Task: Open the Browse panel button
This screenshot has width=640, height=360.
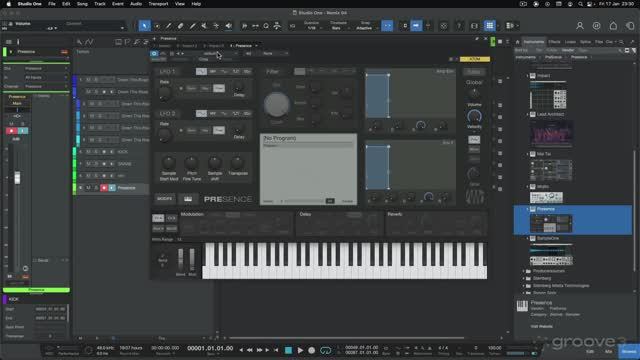Action: [629, 351]
